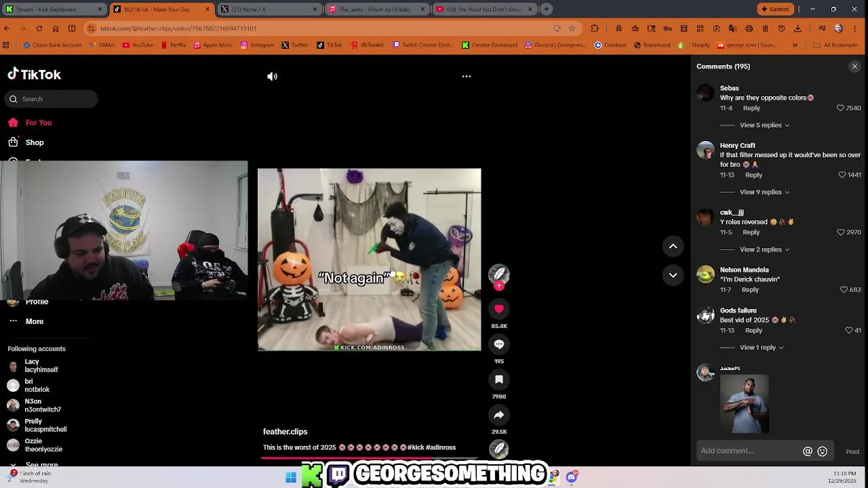The image size is (868, 488).
Task: Follow the creator with the plus badge
Action: point(499,286)
